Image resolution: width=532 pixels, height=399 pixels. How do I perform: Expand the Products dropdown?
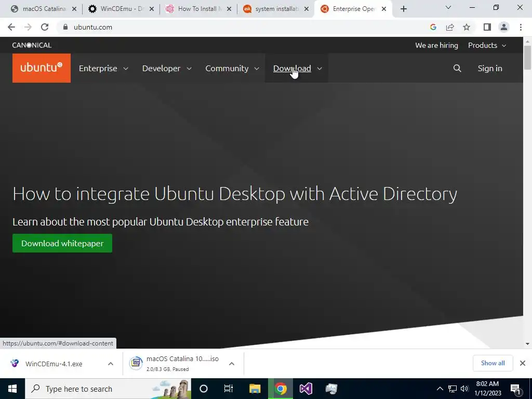pos(487,45)
